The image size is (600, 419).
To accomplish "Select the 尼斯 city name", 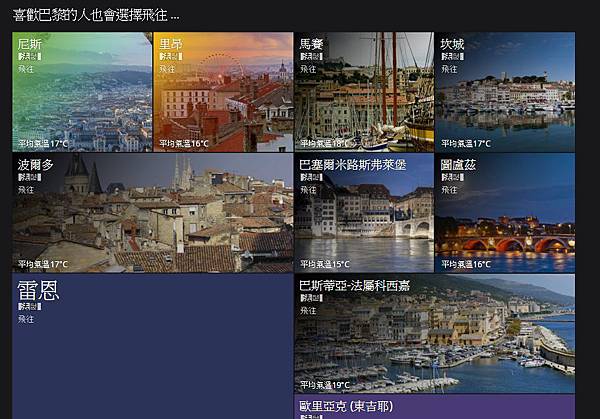I will pyautogui.click(x=29, y=44).
